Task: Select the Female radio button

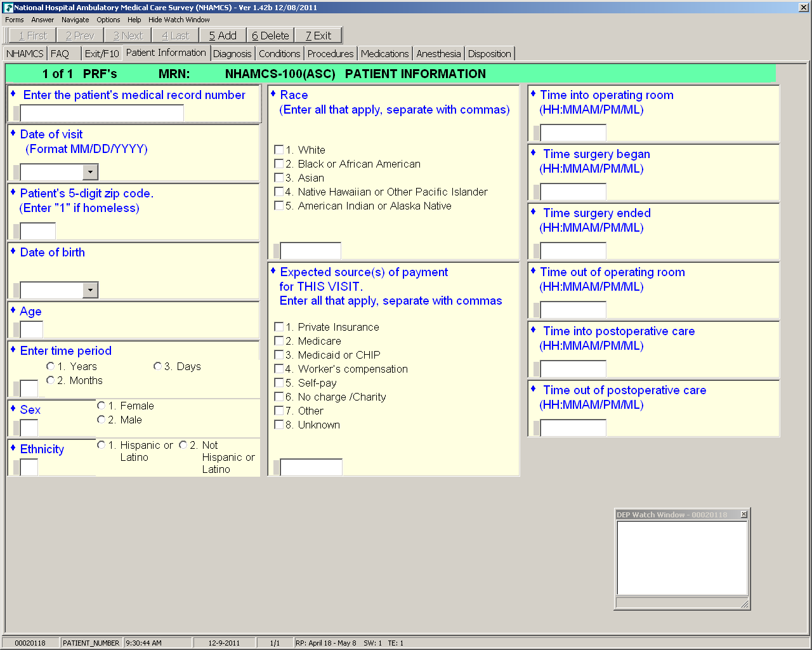Action: click(101, 406)
